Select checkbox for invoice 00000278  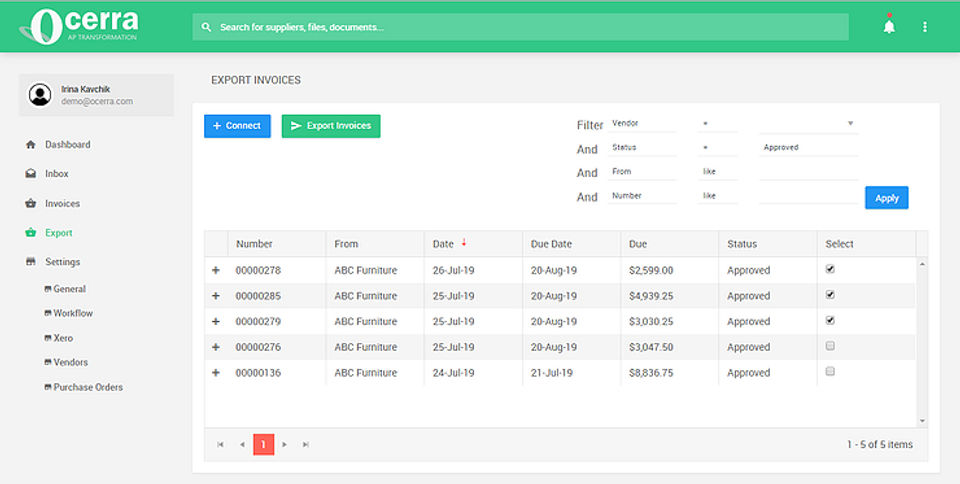coord(830,269)
